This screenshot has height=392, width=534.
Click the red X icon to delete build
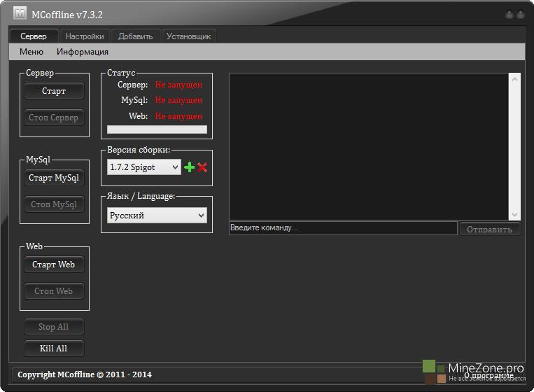(202, 167)
